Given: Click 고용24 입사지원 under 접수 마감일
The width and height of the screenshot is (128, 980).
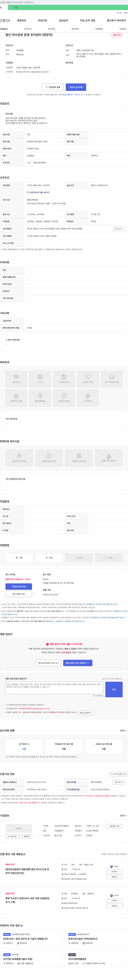Looking at the screenshot, I should (x=19, y=587).
